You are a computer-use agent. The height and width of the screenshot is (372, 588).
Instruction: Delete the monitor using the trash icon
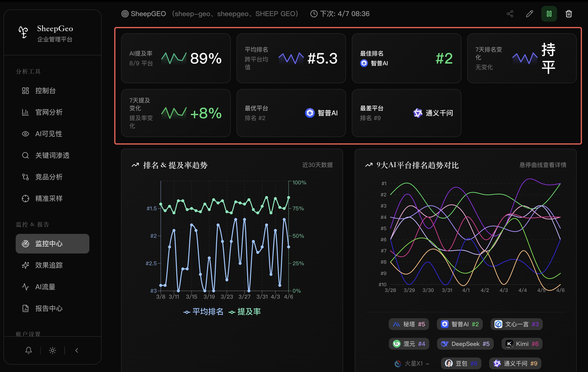click(569, 14)
